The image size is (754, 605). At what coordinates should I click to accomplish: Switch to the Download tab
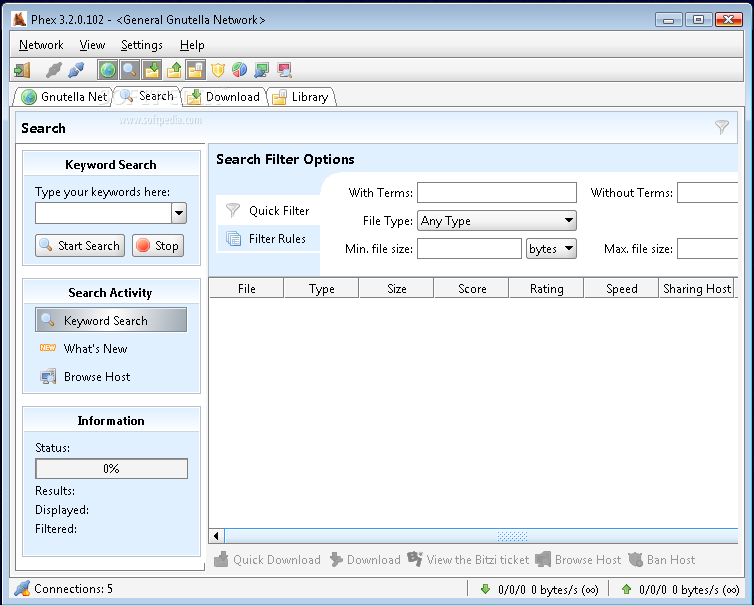(224, 97)
